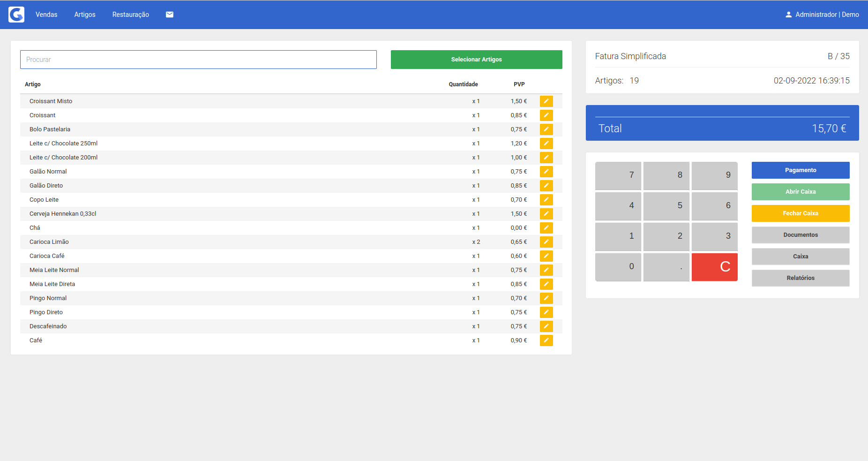Click the app logo in the top bar
Image resolution: width=868 pixels, height=461 pixels.
tap(16, 15)
